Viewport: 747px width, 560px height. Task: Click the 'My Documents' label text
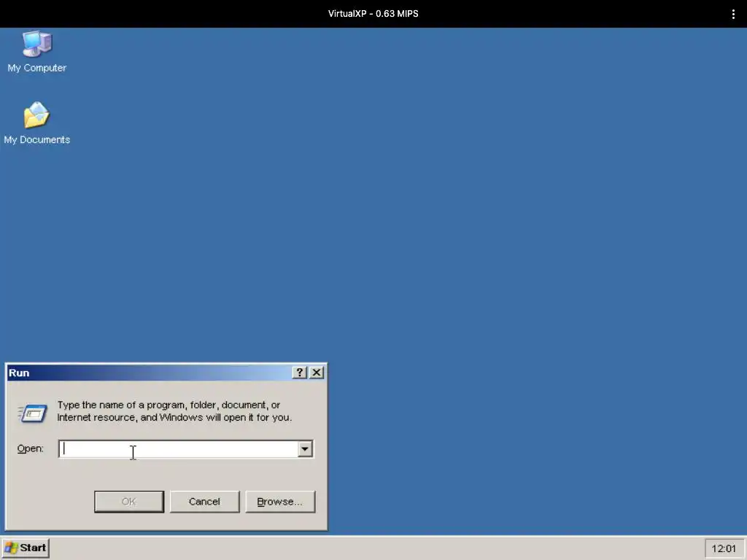point(36,139)
